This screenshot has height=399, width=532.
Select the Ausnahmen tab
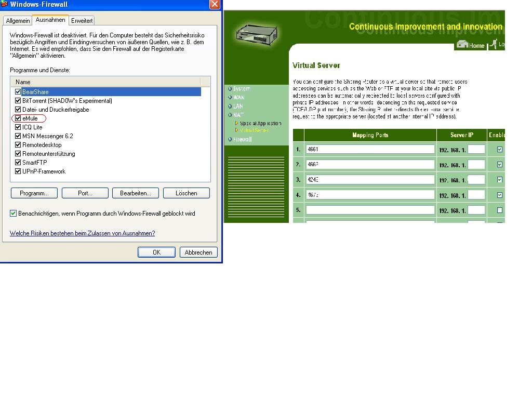tap(50, 20)
